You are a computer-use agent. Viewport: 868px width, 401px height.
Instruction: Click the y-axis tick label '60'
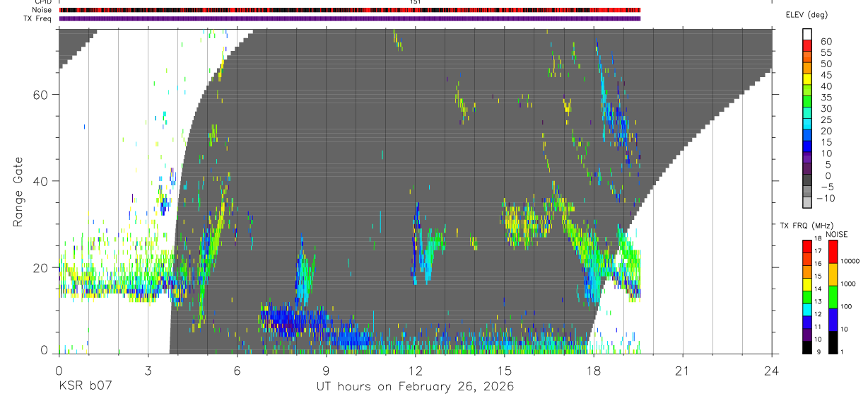[41, 95]
